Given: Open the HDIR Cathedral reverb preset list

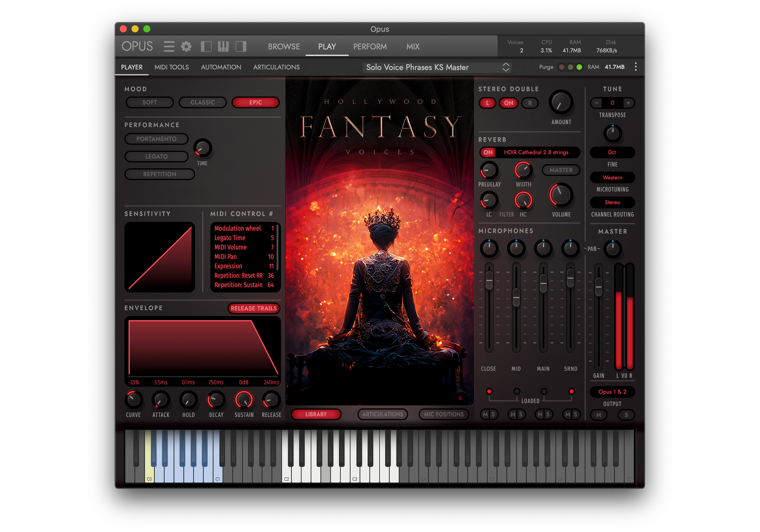Looking at the screenshot, I should click(536, 152).
